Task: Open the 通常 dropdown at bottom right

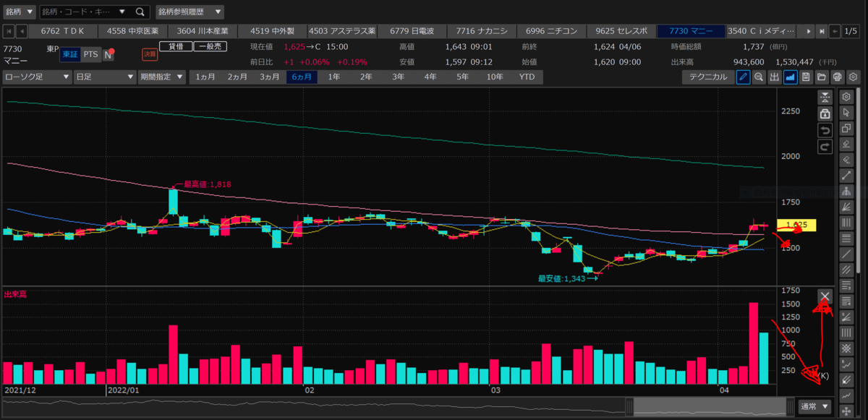Action: 815,406
